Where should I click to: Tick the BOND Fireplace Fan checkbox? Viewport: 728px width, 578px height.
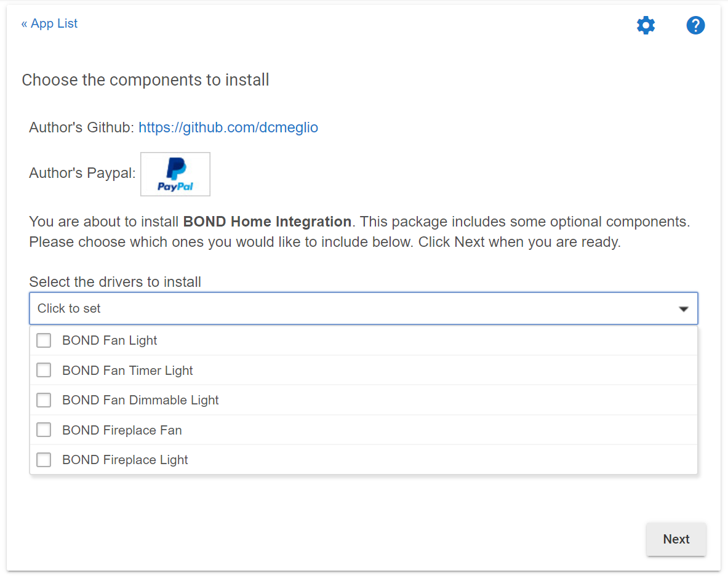coord(44,430)
